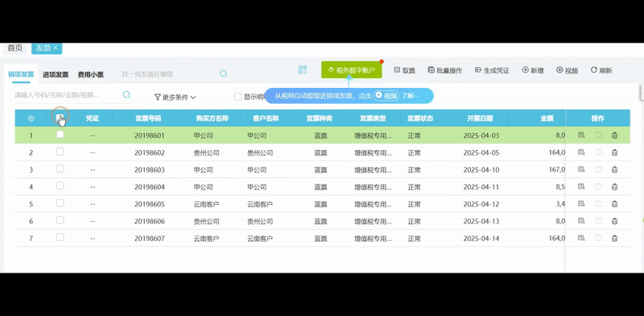Delete invoice 20198602 with trash icon
The height and width of the screenshot is (316, 644).
click(x=614, y=152)
